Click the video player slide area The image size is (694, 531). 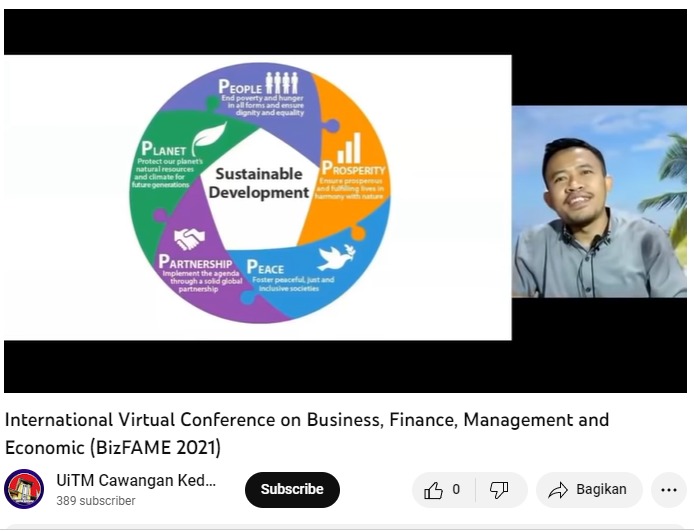click(258, 197)
